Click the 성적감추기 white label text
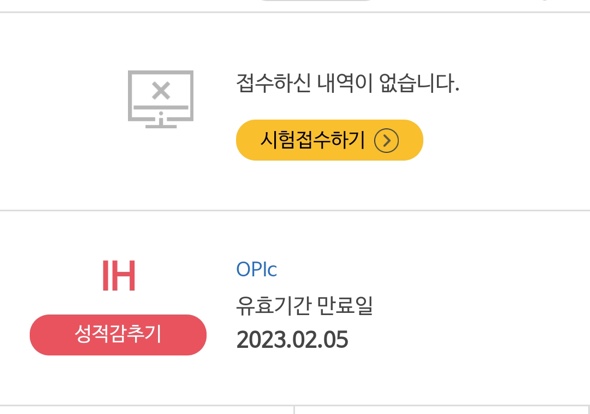The height and width of the screenshot is (414, 590). click(118, 334)
